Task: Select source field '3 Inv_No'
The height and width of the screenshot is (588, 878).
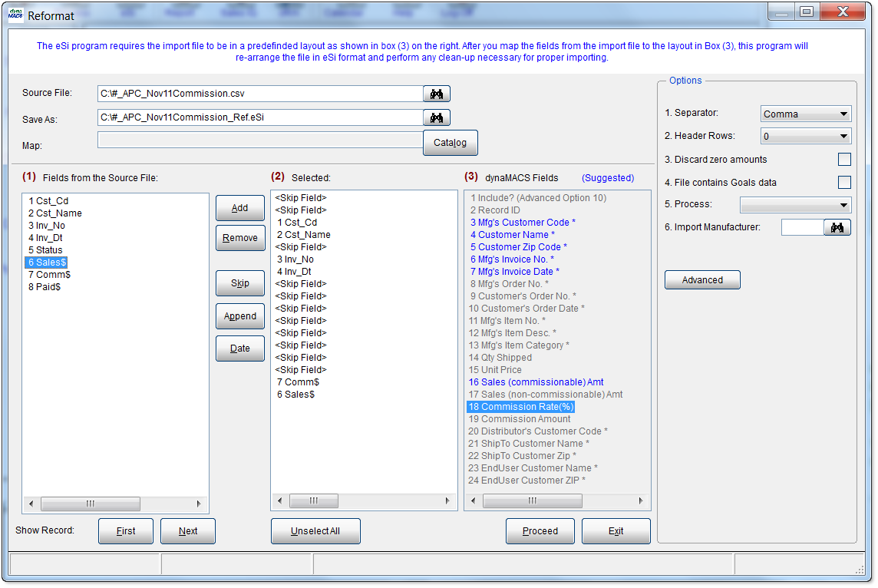Action: click(47, 226)
